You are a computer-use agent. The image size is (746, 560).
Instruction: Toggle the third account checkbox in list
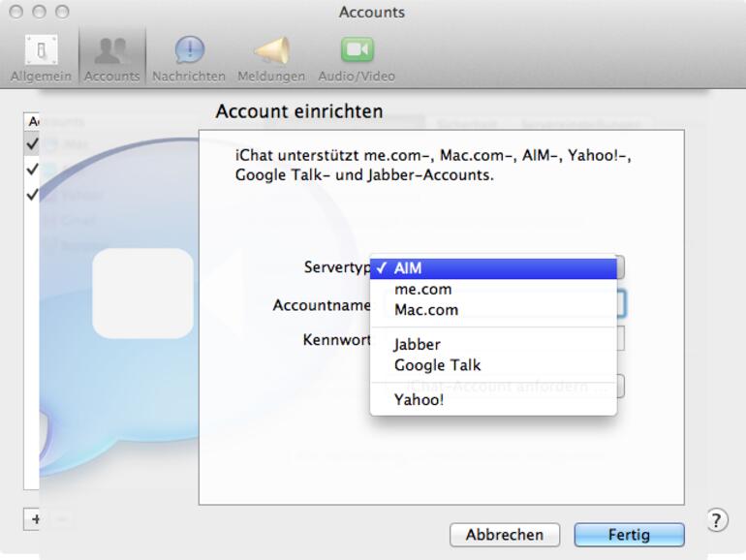(x=32, y=195)
